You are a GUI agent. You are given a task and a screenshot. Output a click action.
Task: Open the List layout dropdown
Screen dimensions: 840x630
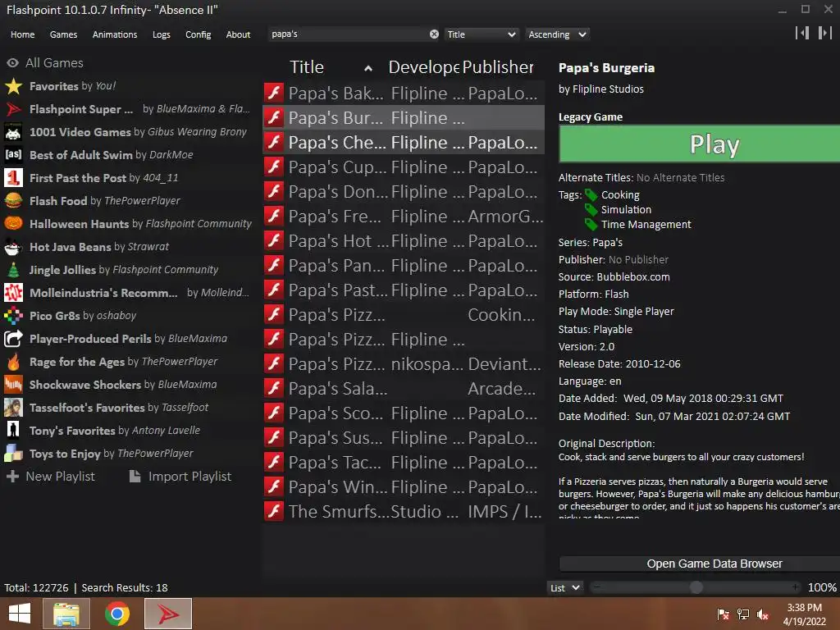click(x=564, y=587)
